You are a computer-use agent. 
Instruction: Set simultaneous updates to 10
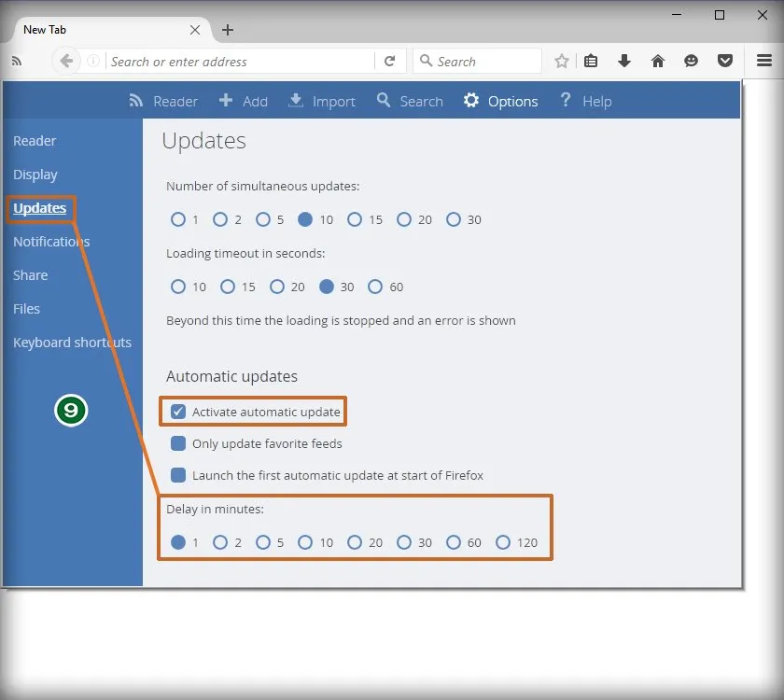coord(305,219)
